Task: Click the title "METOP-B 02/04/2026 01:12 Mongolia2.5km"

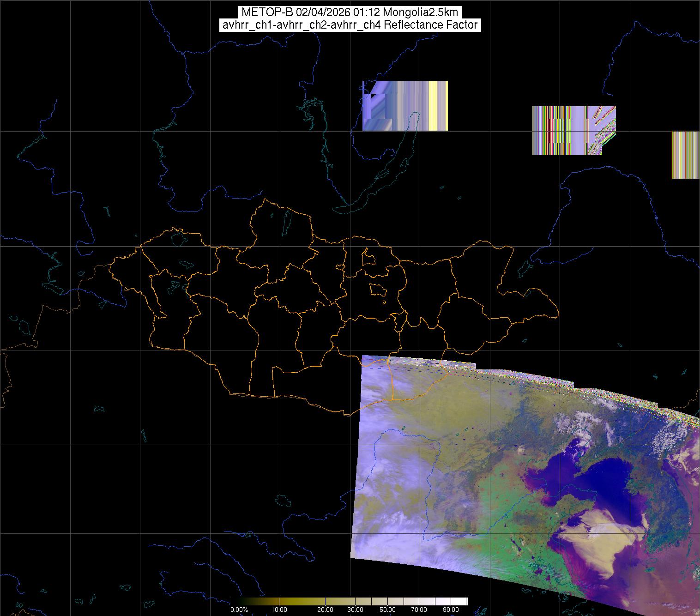Action: pyautogui.click(x=350, y=12)
